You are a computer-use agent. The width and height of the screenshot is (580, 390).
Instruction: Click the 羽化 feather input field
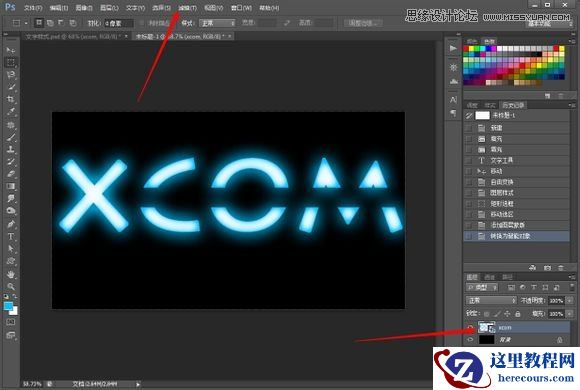pyautogui.click(x=118, y=23)
